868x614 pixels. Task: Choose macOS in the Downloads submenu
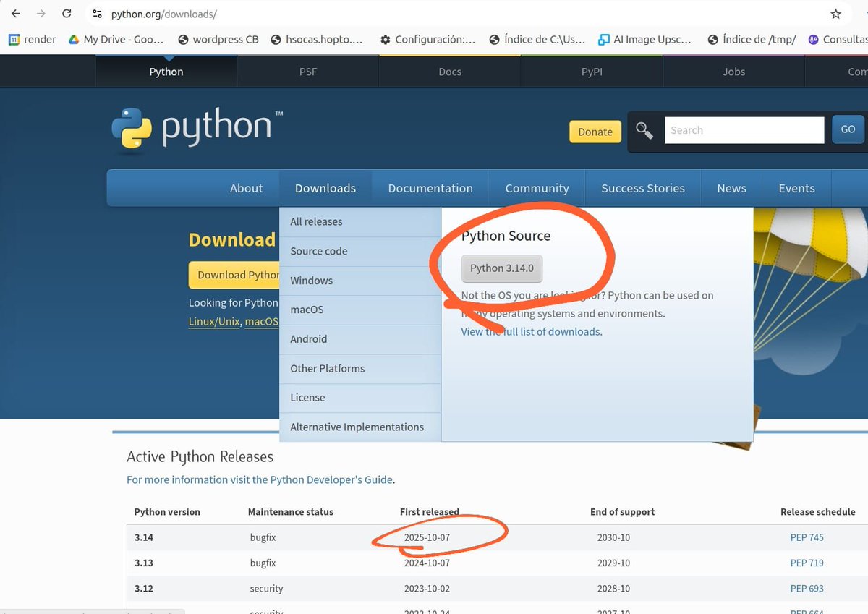pyautogui.click(x=360, y=310)
